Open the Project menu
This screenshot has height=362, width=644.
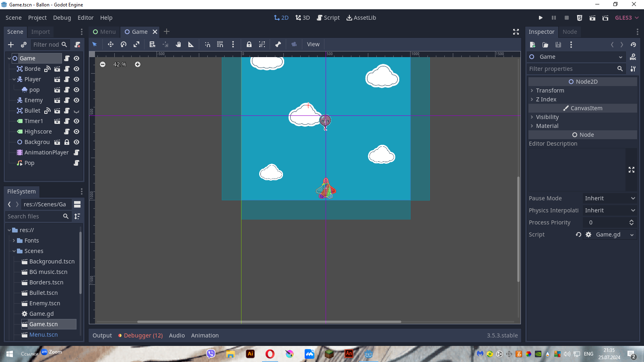point(37,17)
